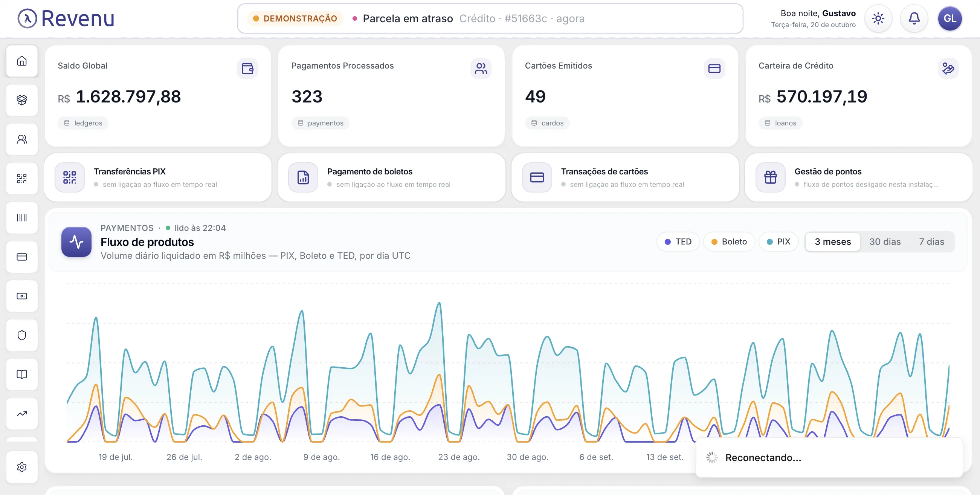Open the settings gear in sidebar
Viewport: 980px width, 495px height.
click(x=22, y=467)
